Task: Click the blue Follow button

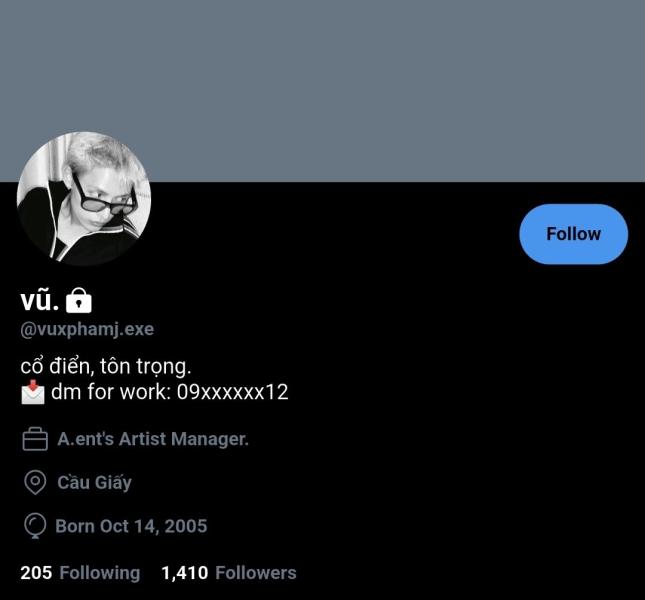Action: coord(573,234)
